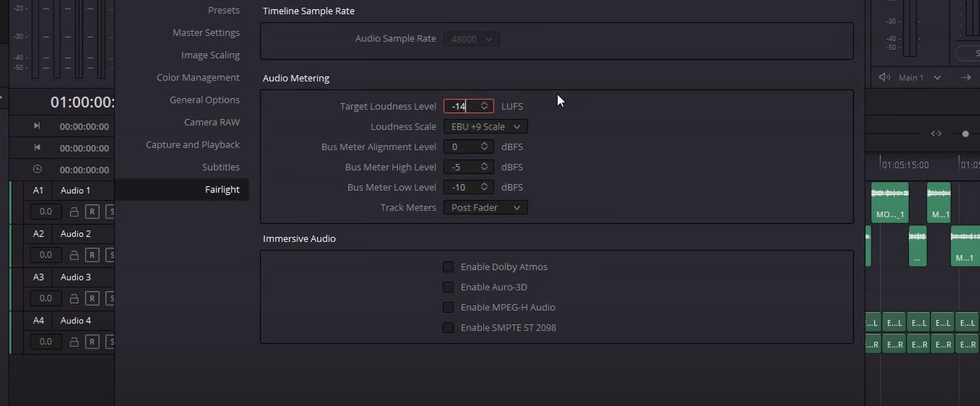Click the duration clock icon
The image size is (980, 406).
point(37,169)
